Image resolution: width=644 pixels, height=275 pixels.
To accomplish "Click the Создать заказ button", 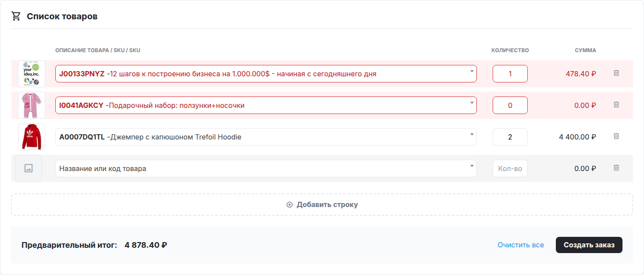I will (x=589, y=245).
